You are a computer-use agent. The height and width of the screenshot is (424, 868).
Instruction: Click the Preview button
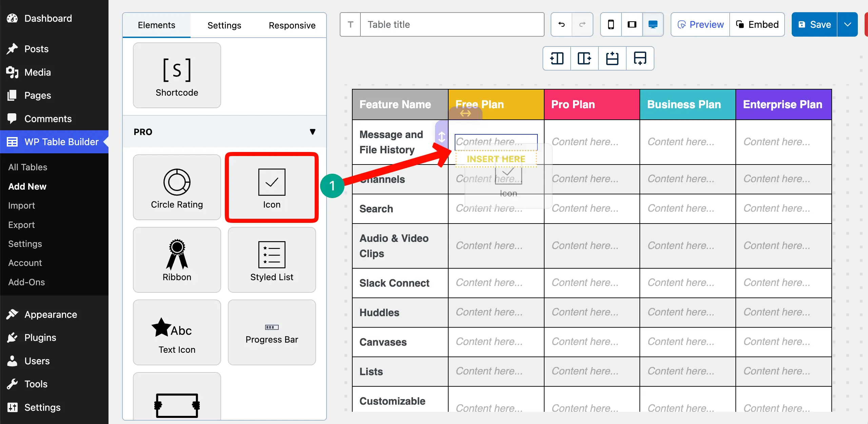700,24
